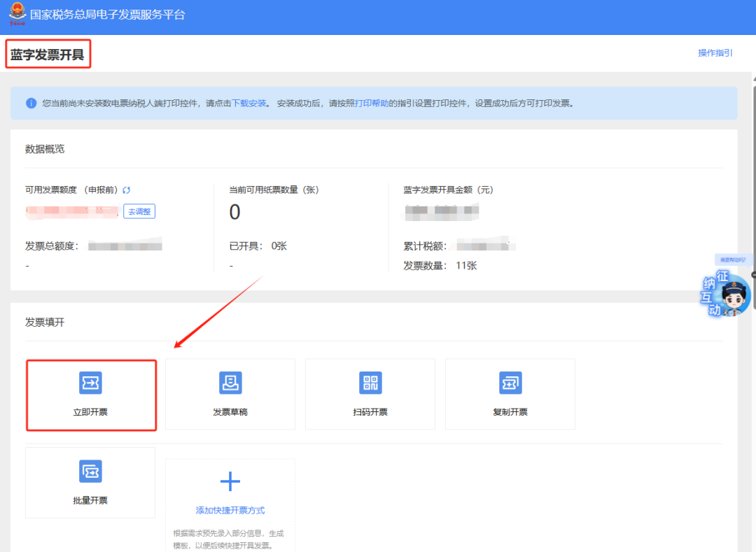The height and width of the screenshot is (552, 756).
Task: Open the 打印帮助 link
Action: pos(372,103)
